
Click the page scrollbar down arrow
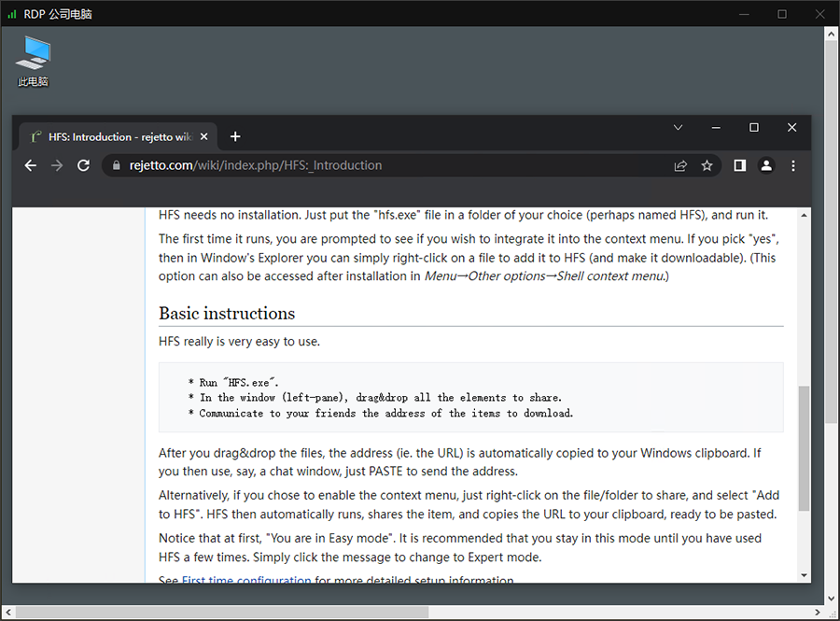(x=805, y=575)
